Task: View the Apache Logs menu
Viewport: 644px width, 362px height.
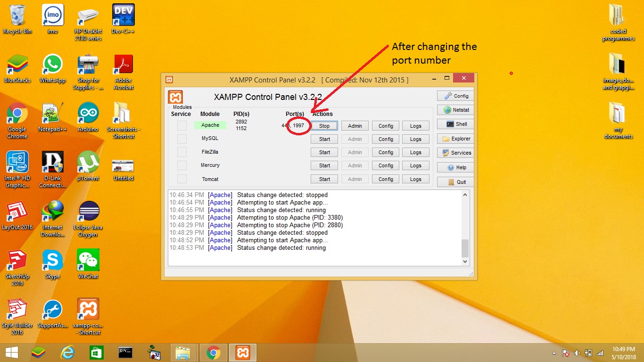Action: 416,126
